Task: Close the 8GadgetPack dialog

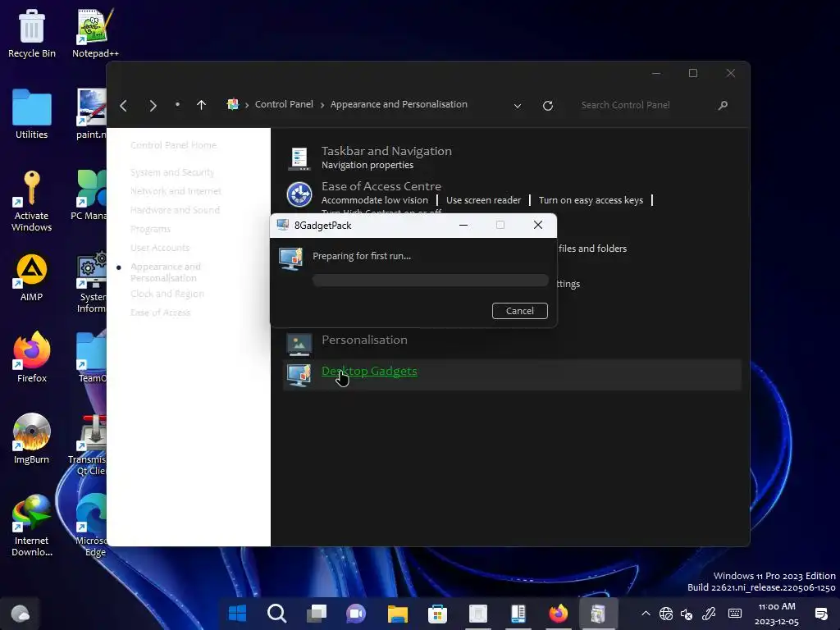Action: pyautogui.click(x=538, y=225)
